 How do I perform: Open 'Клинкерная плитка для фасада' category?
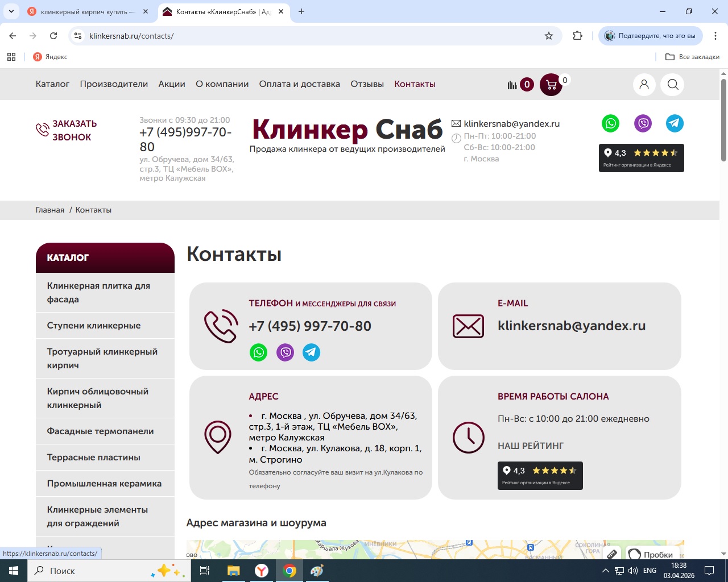[105, 293]
